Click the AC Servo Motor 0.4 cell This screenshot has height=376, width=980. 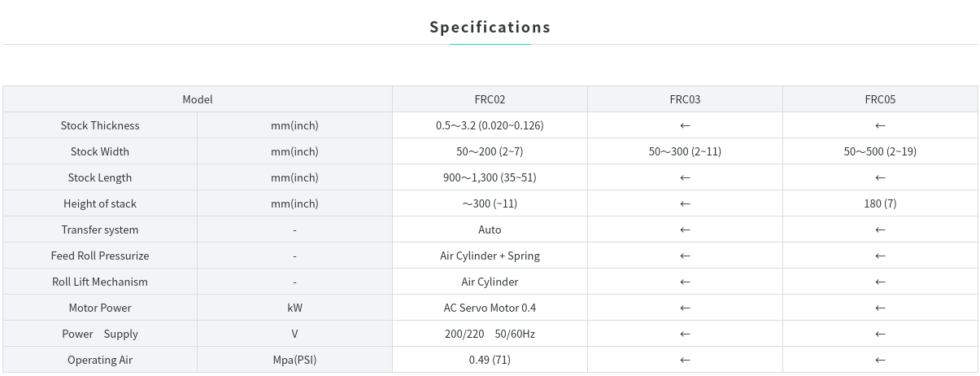point(490,308)
